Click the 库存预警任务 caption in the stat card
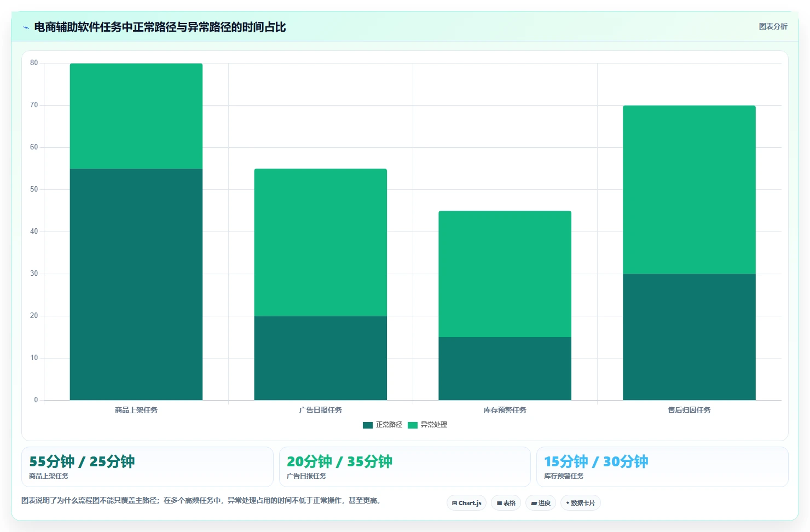 click(x=564, y=476)
